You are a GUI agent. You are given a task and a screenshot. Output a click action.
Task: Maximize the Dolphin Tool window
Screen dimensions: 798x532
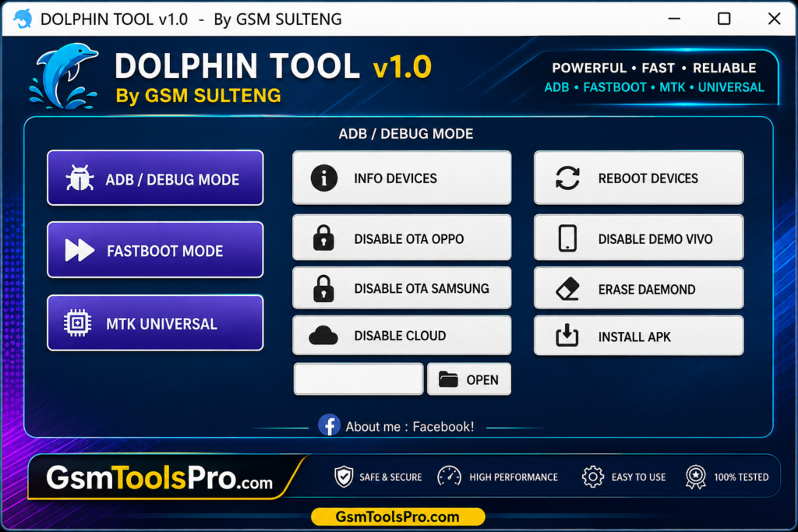[724, 19]
